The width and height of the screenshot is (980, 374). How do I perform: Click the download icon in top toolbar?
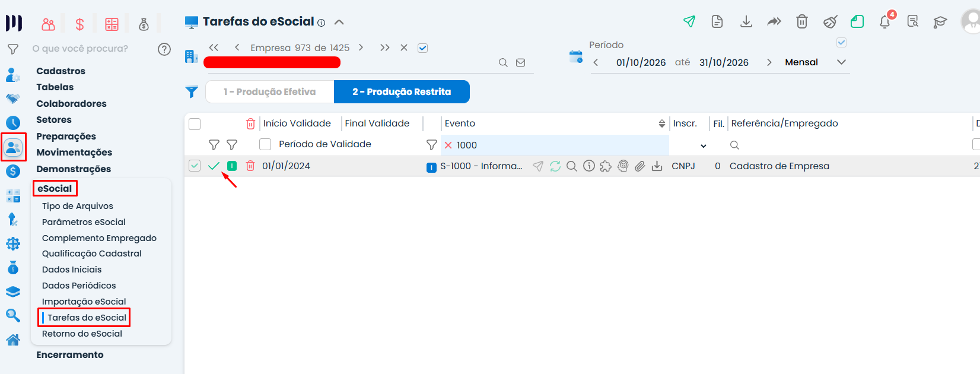746,22
